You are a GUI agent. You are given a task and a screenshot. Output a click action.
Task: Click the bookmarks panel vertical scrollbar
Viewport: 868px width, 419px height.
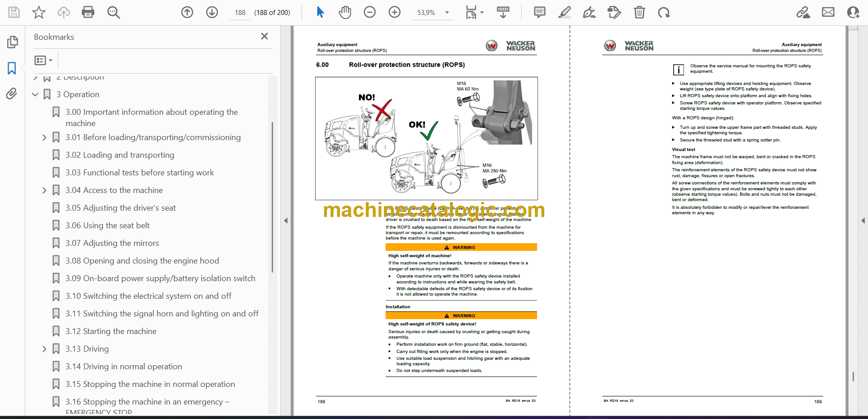(272, 197)
